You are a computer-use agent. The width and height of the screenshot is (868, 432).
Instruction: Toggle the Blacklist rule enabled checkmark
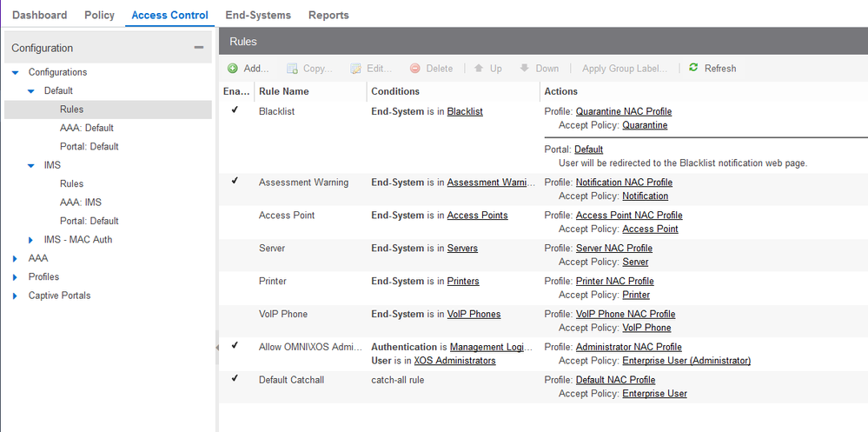point(235,110)
